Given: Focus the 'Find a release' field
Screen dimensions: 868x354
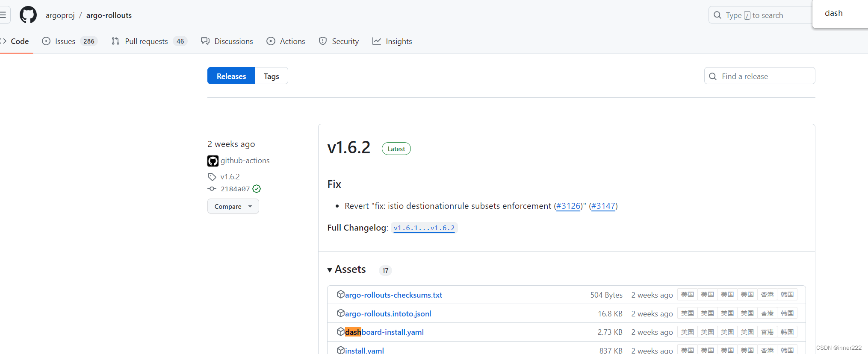Looking at the screenshot, I should click(x=759, y=76).
